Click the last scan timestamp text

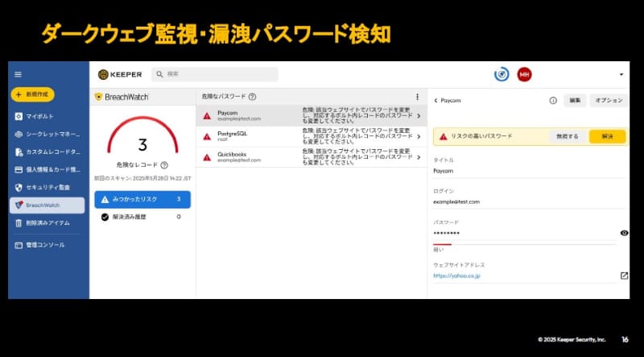pos(142,179)
